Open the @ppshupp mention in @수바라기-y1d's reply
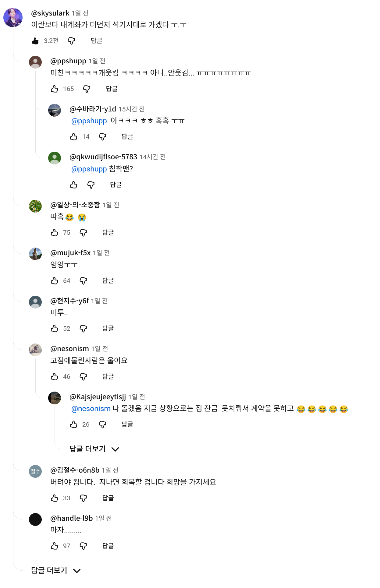 click(x=89, y=121)
